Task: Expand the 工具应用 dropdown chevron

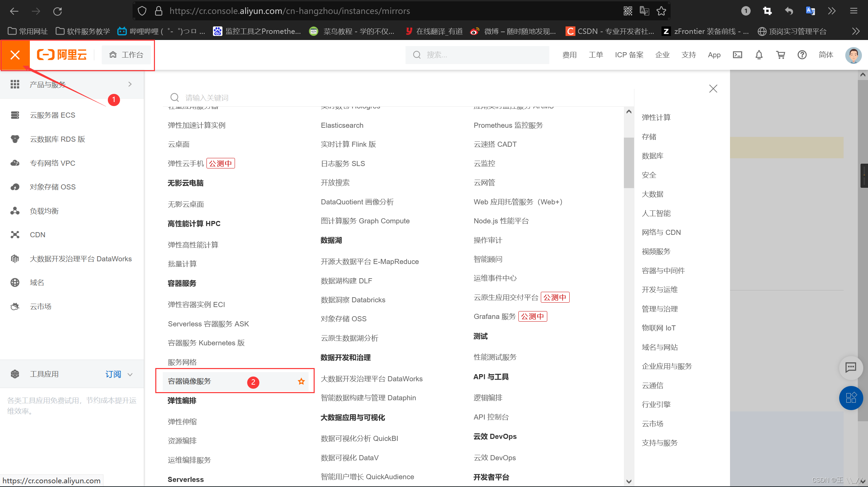Action: (130, 374)
